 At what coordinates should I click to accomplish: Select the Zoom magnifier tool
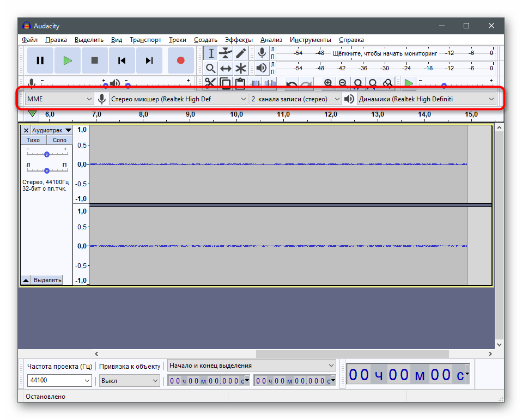coord(211,68)
